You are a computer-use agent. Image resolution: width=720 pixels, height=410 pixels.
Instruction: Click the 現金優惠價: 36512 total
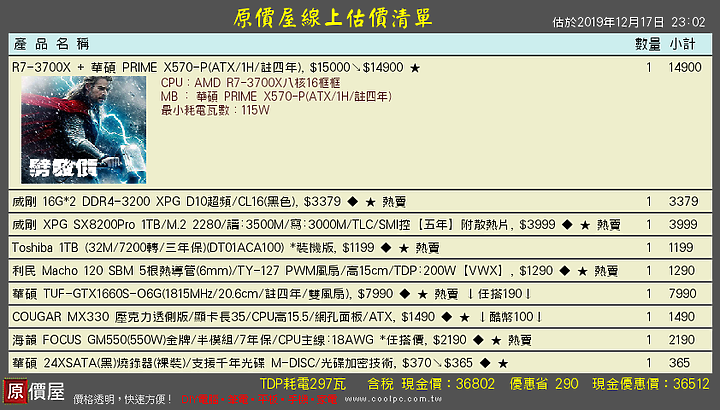point(651,384)
